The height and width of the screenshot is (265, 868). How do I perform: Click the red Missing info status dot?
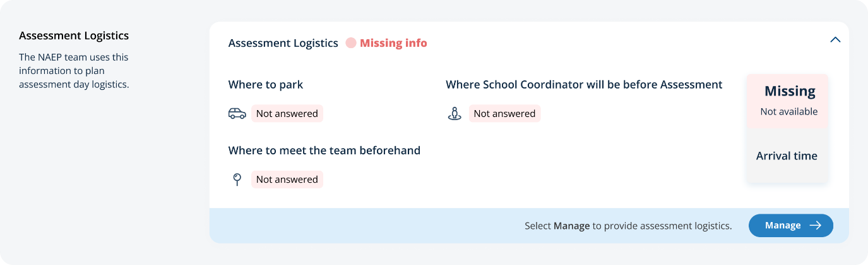pos(351,44)
